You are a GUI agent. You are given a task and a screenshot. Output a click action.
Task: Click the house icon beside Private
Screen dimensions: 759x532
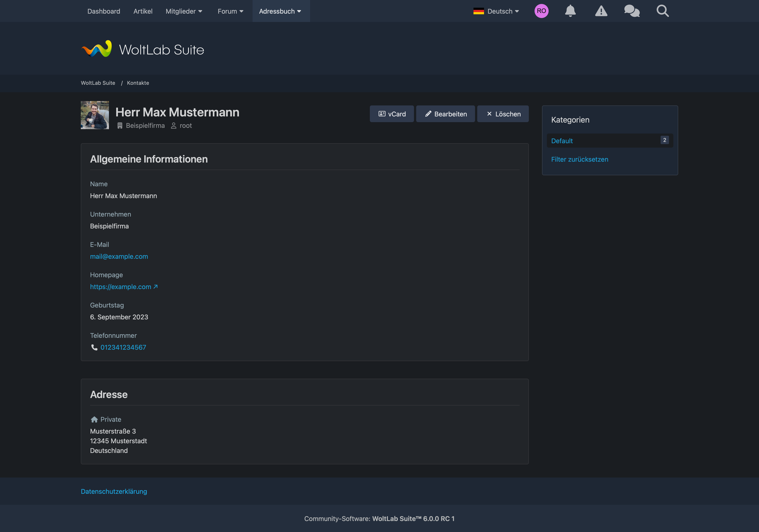(94, 419)
